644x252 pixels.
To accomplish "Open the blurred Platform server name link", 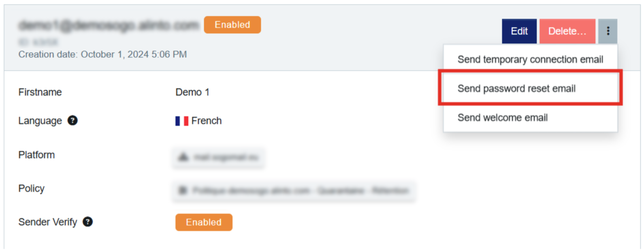I will [226, 157].
